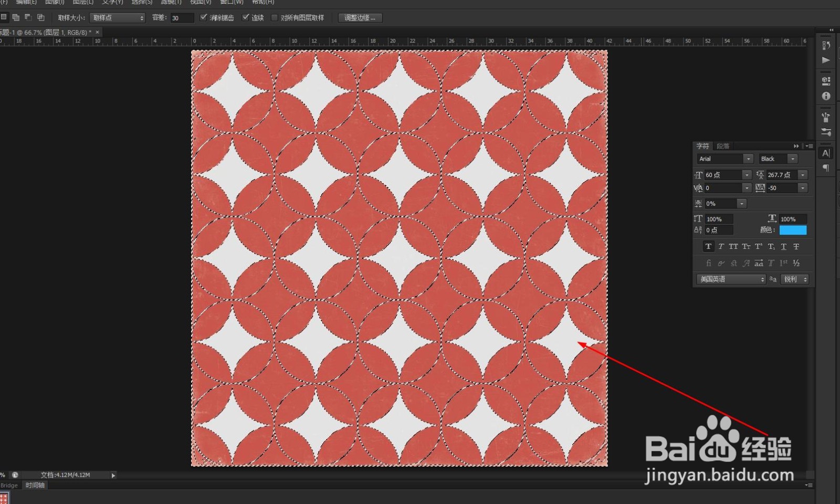840x504 pixels.
Task: Click the horizontal scale field showing 100%
Action: (x=793, y=219)
